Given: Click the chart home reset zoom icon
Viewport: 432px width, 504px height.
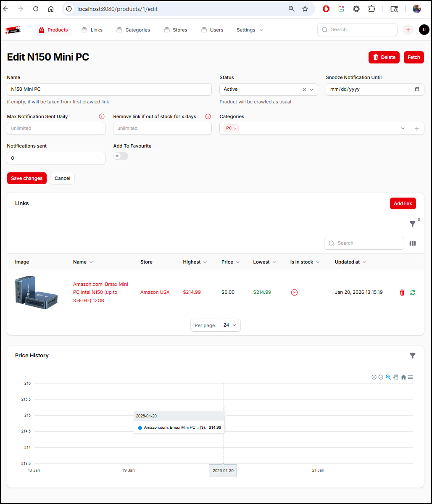Looking at the screenshot, I should click(403, 377).
